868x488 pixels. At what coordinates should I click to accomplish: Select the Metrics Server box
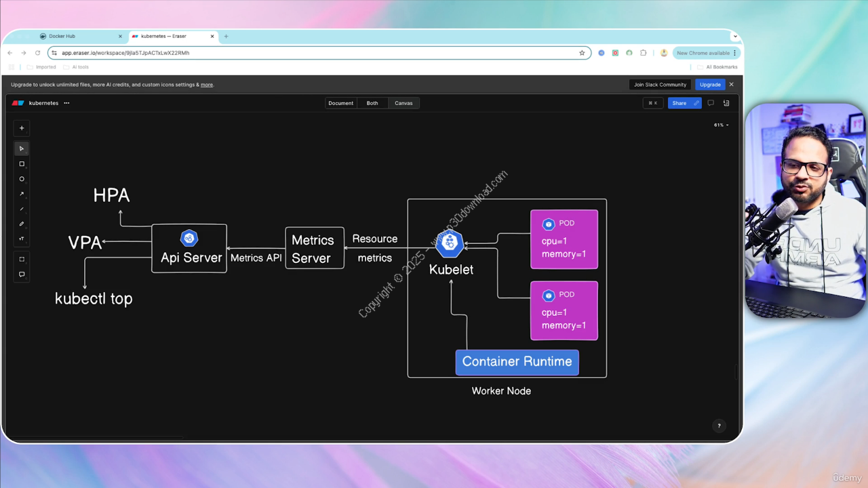click(x=315, y=248)
